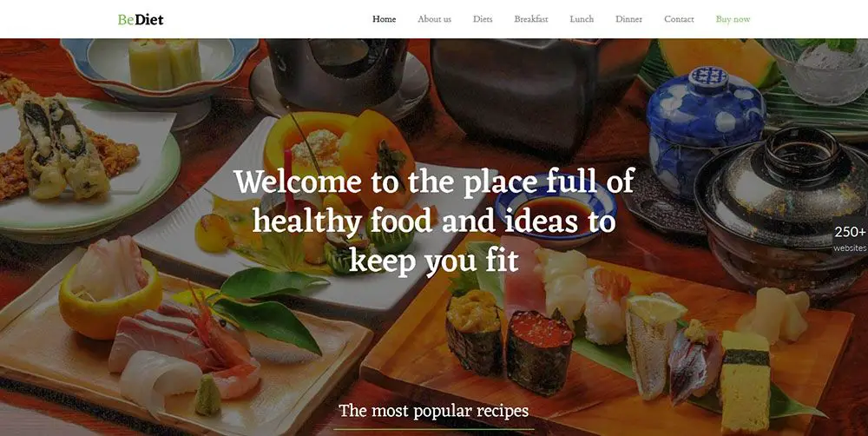Open the Home menu item
The height and width of the screenshot is (436, 868).
click(x=385, y=19)
